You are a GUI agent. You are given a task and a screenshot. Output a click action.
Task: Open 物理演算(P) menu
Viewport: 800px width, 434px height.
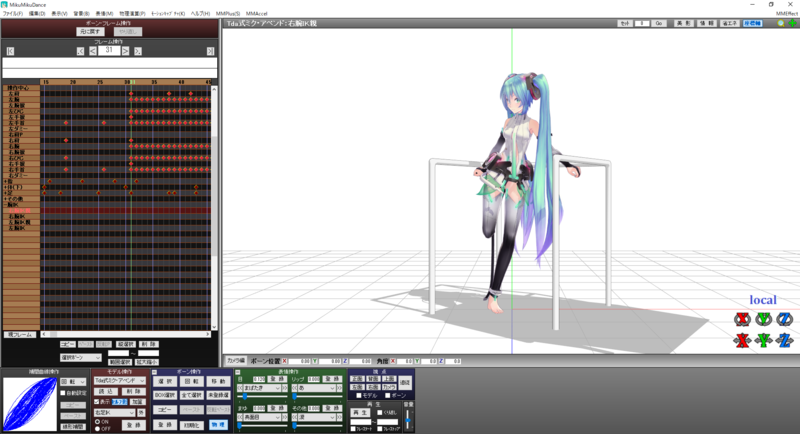pos(132,14)
